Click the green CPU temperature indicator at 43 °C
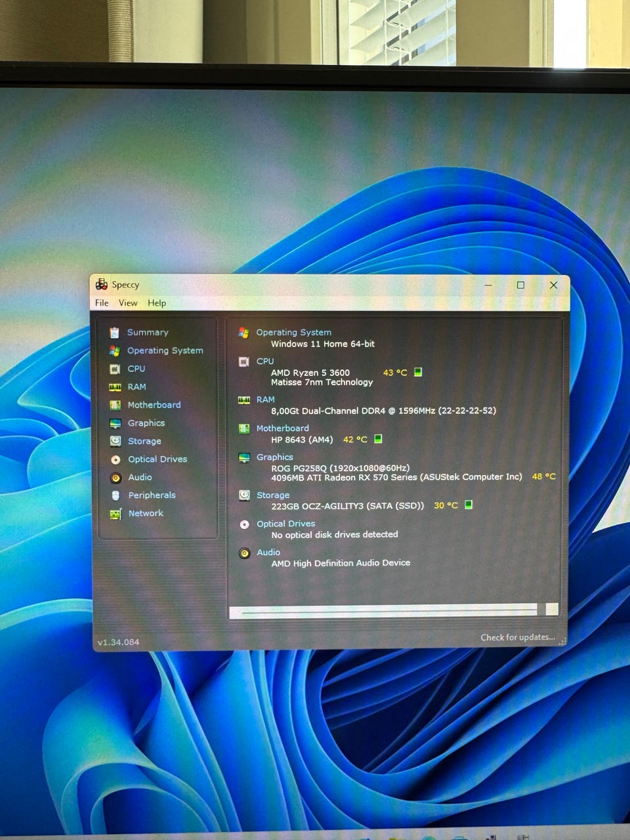This screenshot has height=840, width=630. pos(418,372)
